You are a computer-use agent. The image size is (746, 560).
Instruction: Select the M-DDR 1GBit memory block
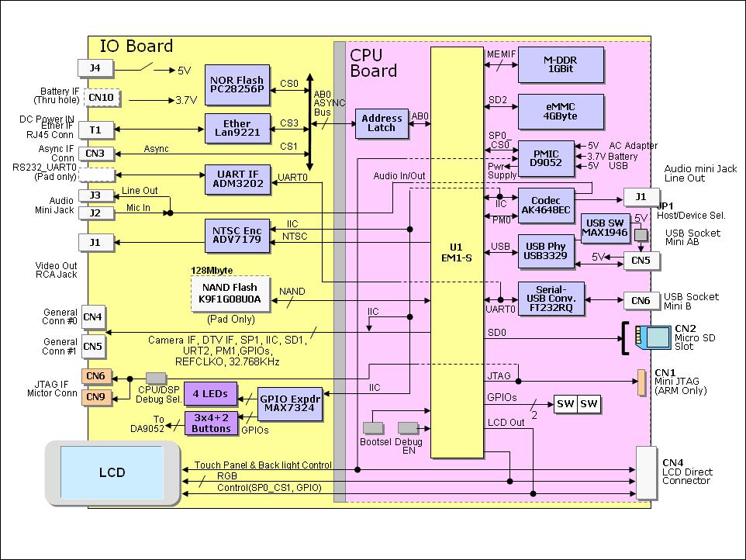click(561, 64)
